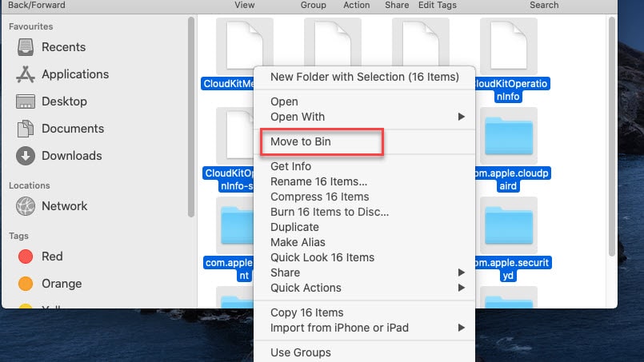The width and height of the screenshot is (644, 362).
Task: Click the CloudKitOperationInfo file name
Action: [511, 90]
